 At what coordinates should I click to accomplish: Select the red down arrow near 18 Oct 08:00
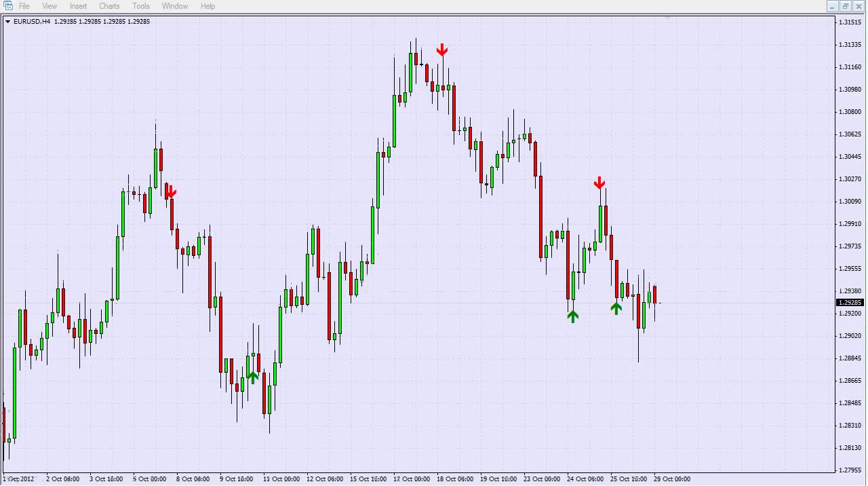[442, 50]
